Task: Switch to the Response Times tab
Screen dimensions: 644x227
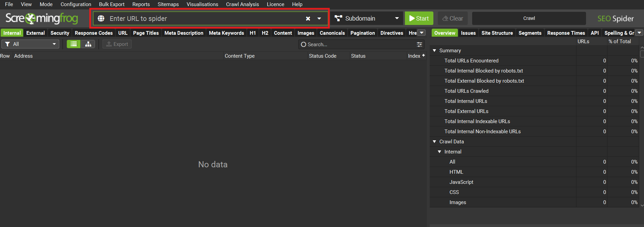Action: pyautogui.click(x=566, y=33)
